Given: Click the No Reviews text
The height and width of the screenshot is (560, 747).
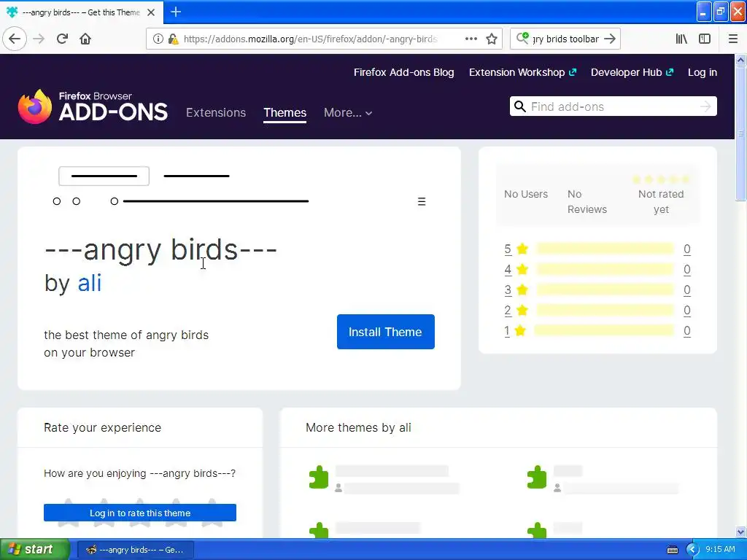Looking at the screenshot, I should pos(587,201).
